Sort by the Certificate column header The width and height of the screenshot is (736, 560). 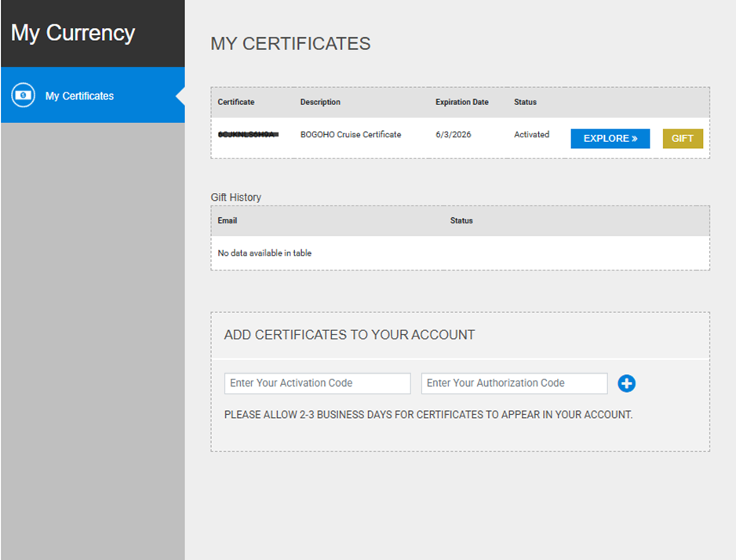236,103
